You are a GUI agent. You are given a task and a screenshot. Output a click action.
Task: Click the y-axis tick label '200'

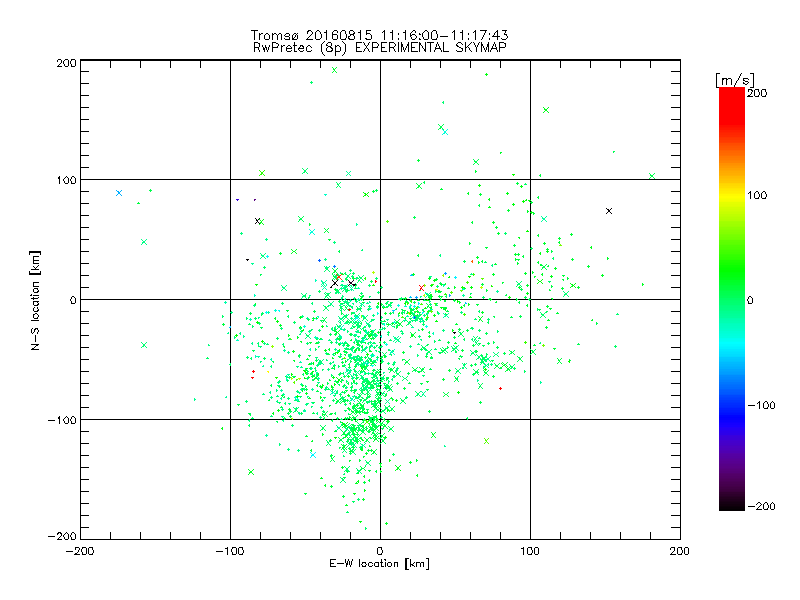[x=66, y=63]
